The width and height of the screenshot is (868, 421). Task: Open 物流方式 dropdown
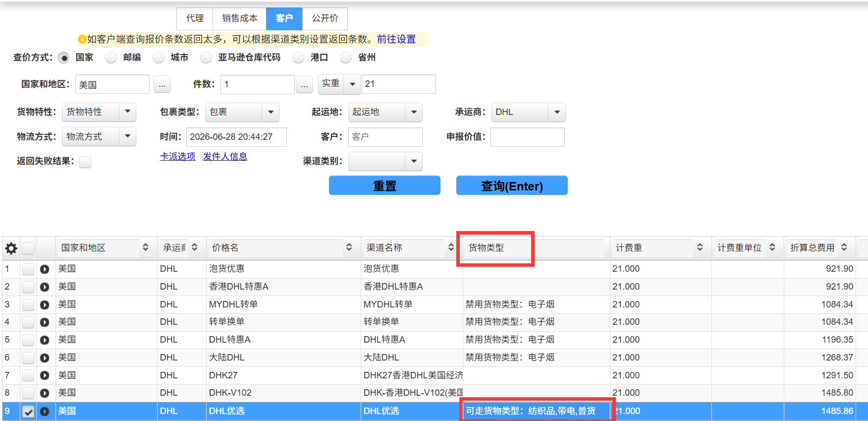[99, 136]
